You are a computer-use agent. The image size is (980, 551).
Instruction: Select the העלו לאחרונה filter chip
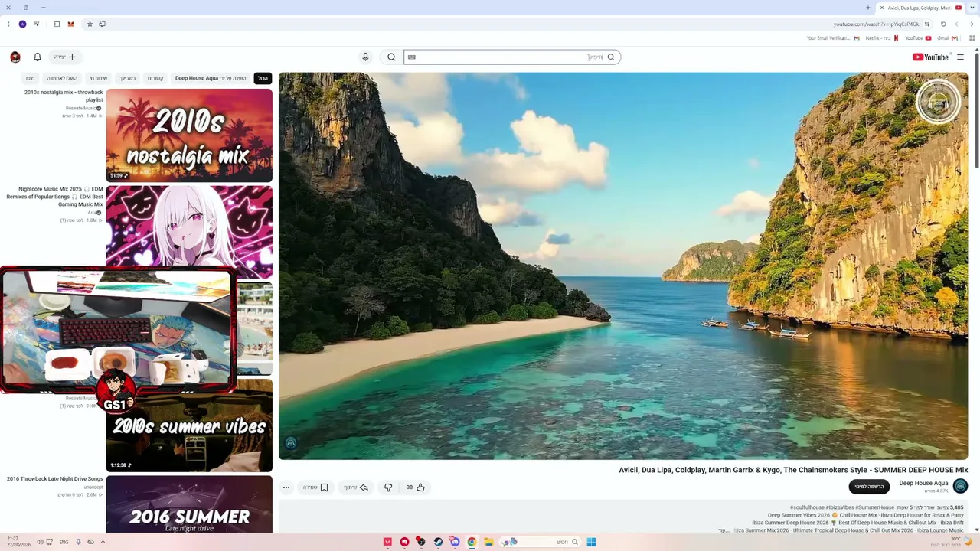click(x=62, y=78)
